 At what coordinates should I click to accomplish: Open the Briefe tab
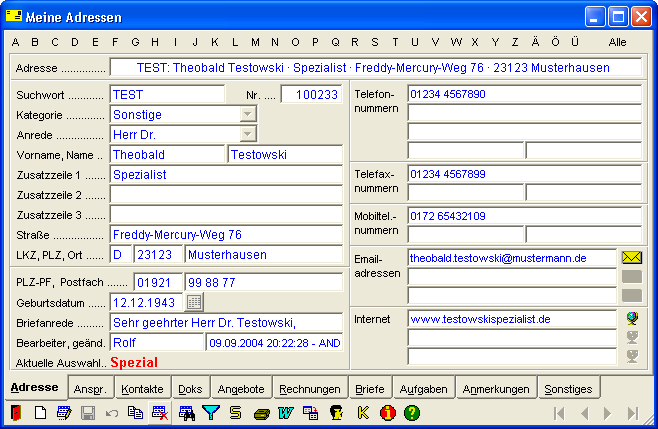point(370,389)
